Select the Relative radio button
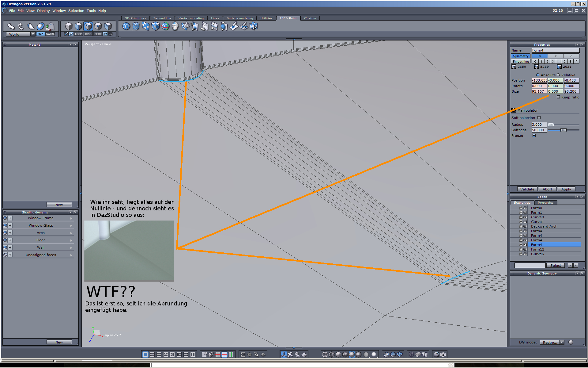Viewport: 588px width, 368px height. coord(558,75)
